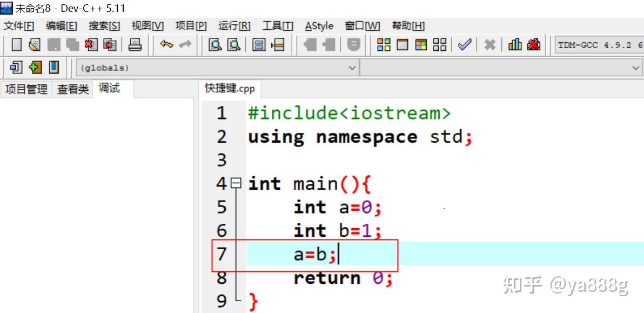The image size is (644, 313).
Task: Click the Save file disk icon
Action: pyautogui.click(x=54, y=44)
